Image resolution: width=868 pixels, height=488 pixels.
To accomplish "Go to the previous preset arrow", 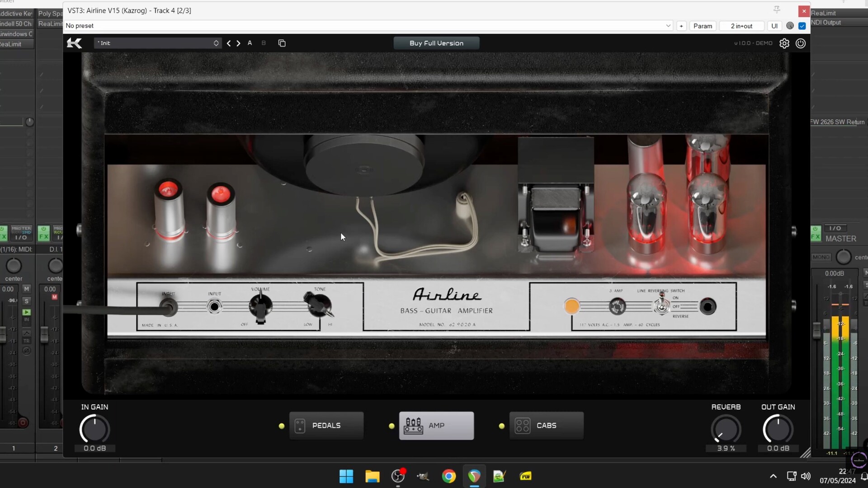I will tap(229, 43).
